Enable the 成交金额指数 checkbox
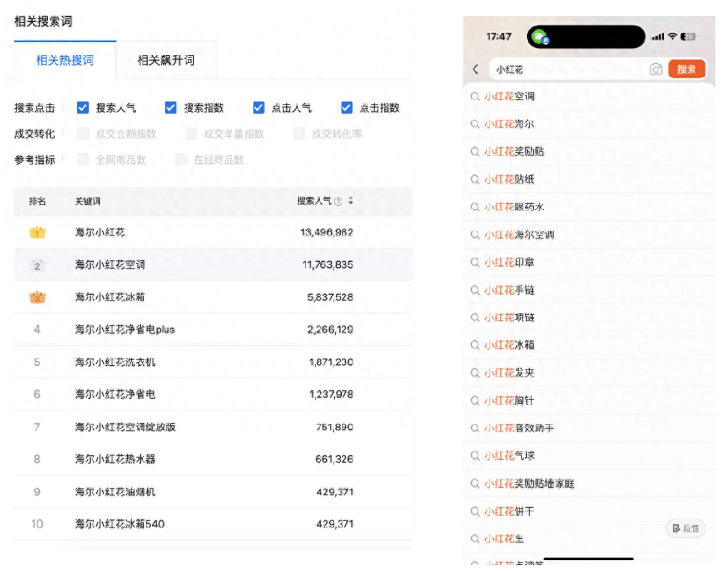 click(x=83, y=134)
